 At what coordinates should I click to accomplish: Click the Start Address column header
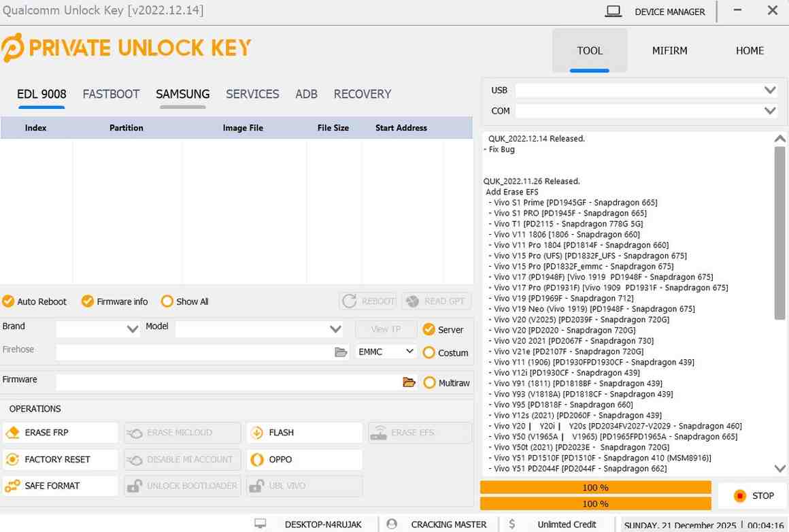click(401, 128)
